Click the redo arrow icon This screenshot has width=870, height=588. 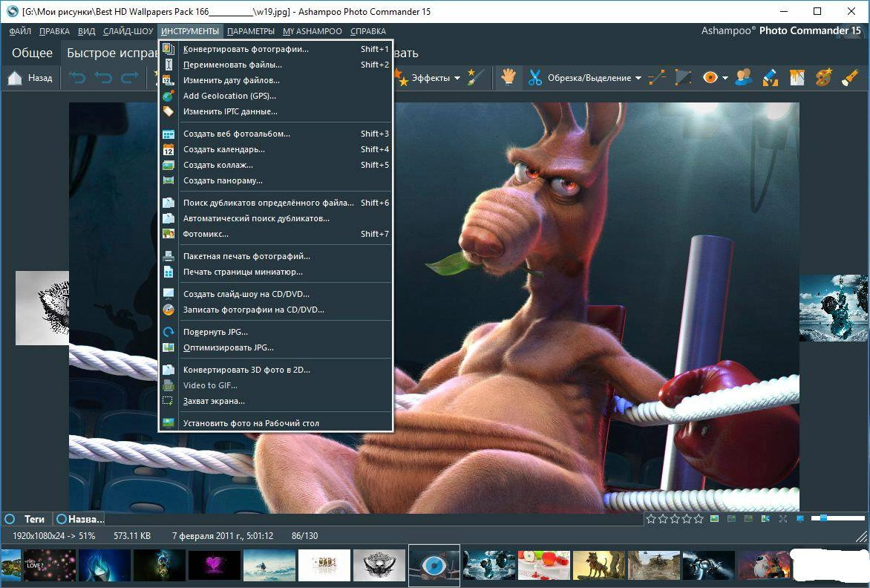pyautogui.click(x=129, y=78)
